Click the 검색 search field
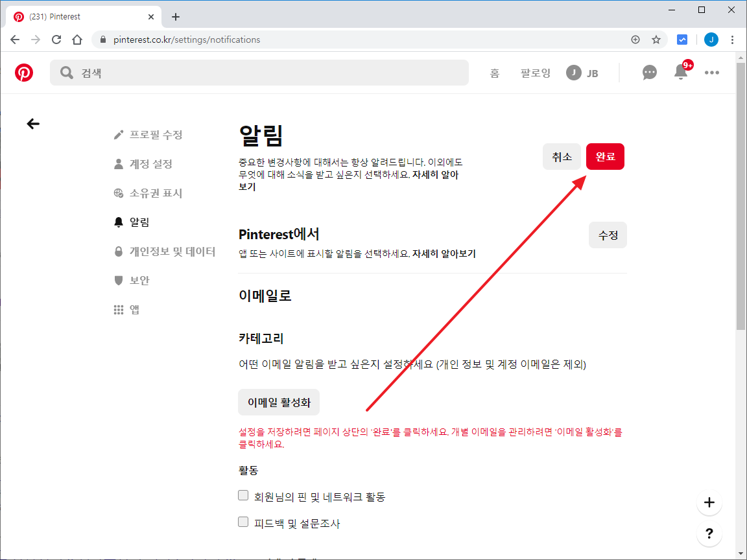Viewport: 747px width, 560px height. pos(259,73)
